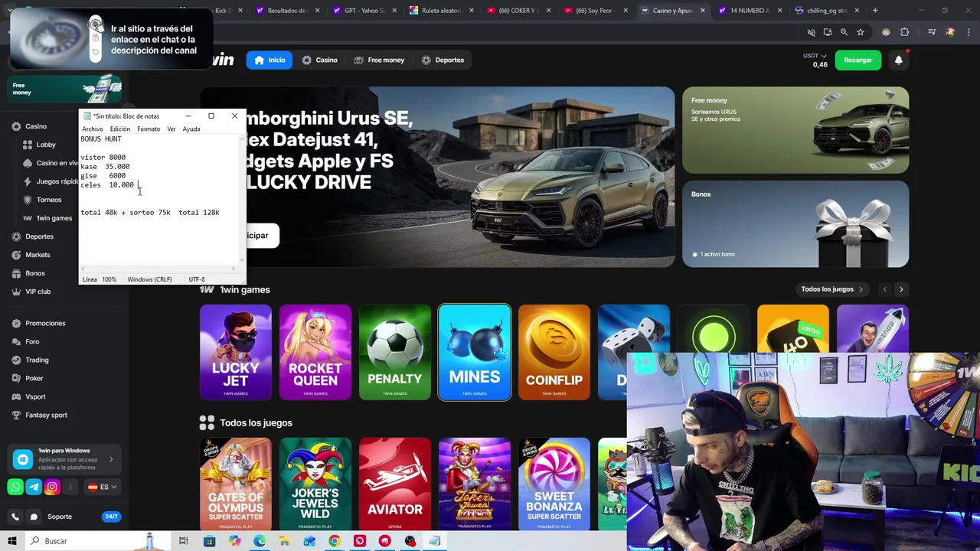
Task: Show previous 1win games with the left arrow
Action: coord(885,289)
